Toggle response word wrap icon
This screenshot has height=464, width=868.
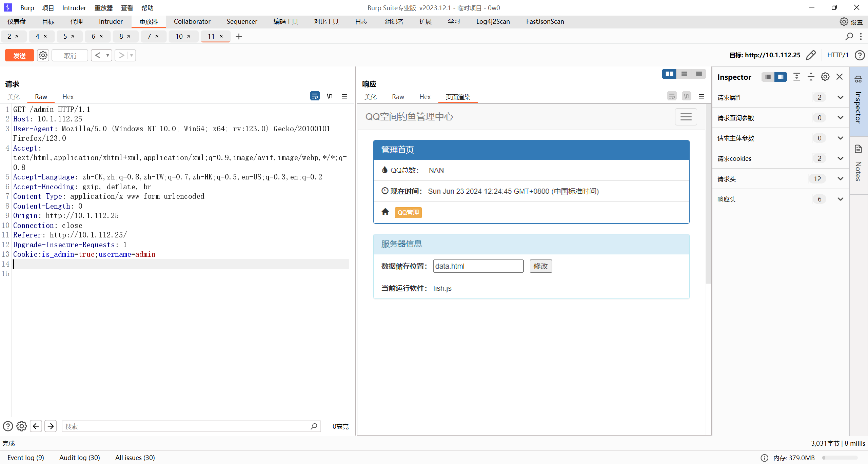672,96
